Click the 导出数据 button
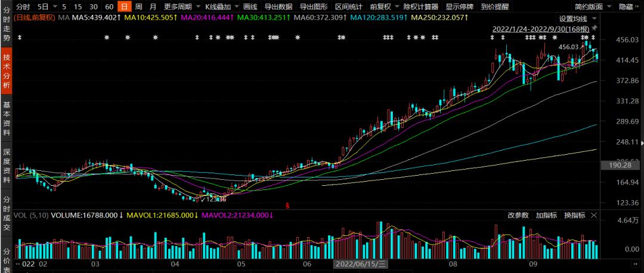Screen dimensions: 644x273 pyautogui.click(x=278, y=7)
